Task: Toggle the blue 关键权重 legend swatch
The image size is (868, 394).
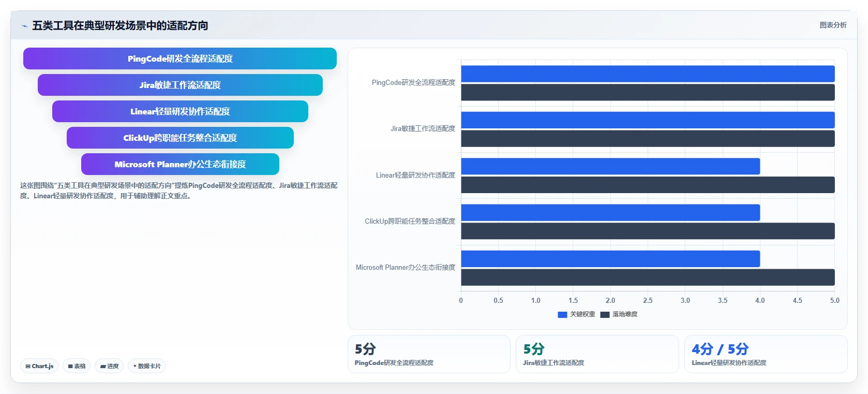Action: (562, 314)
